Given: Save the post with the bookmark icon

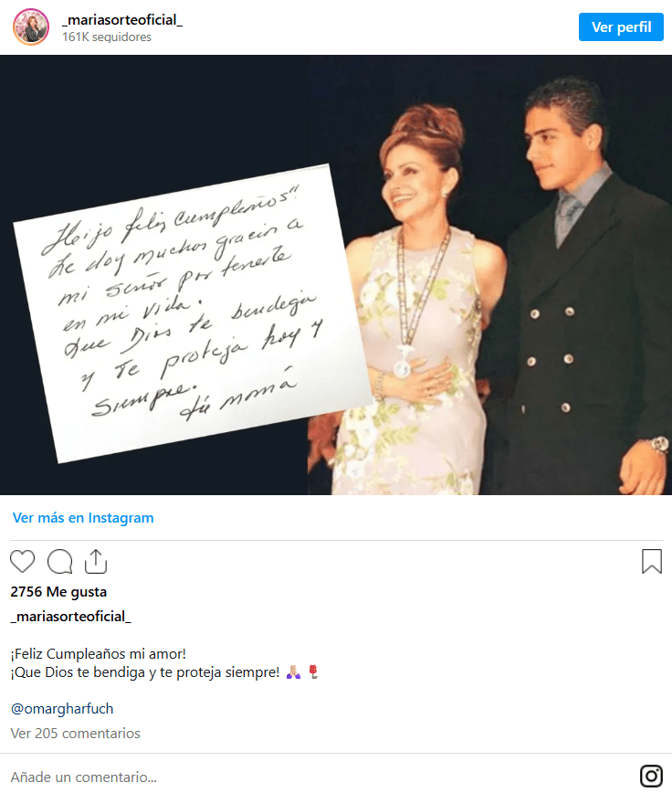Looking at the screenshot, I should click(652, 561).
